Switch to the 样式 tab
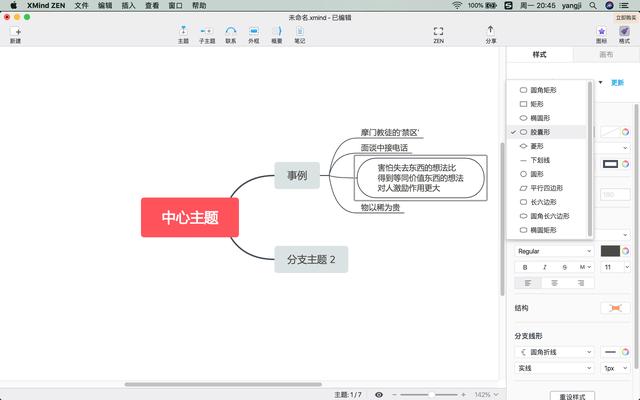 pyautogui.click(x=540, y=55)
